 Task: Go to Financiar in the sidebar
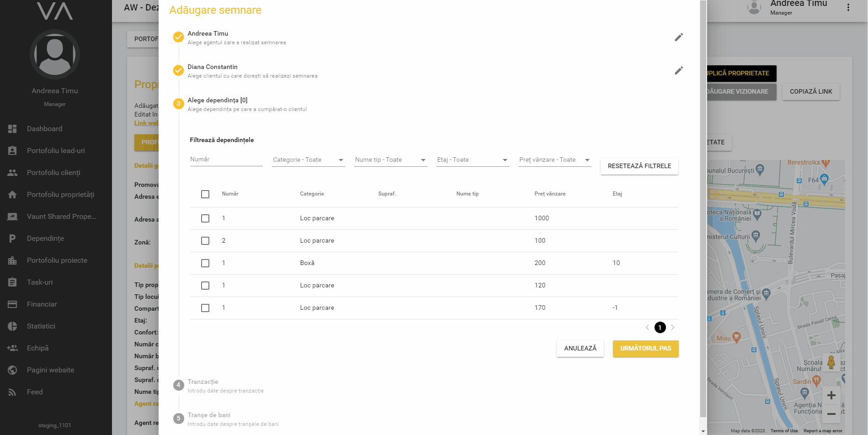pyautogui.click(x=42, y=304)
